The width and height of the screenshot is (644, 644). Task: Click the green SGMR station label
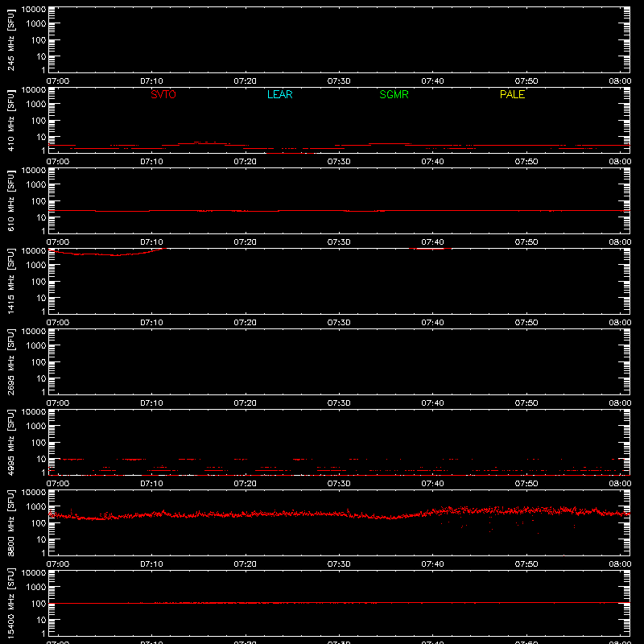(x=394, y=94)
